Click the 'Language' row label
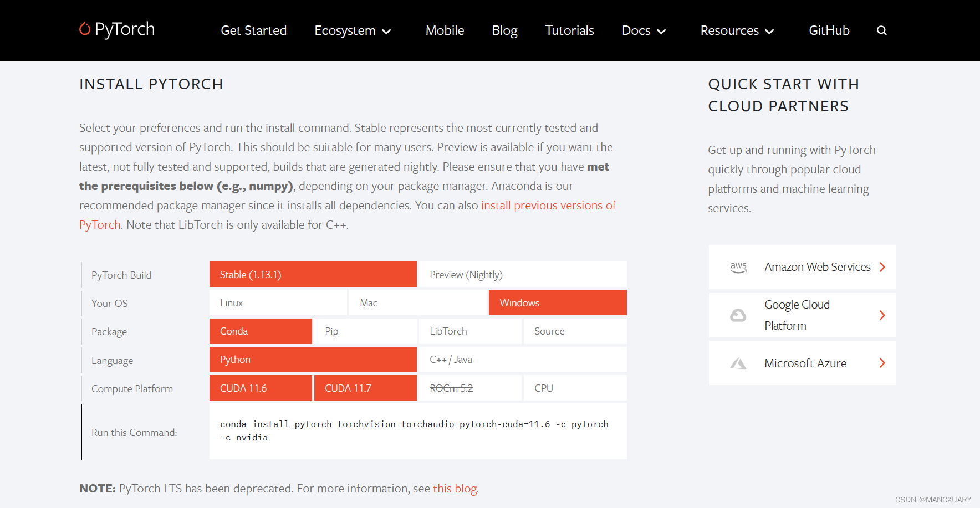The width and height of the screenshot is (980, 508). (x=113, y=361)
